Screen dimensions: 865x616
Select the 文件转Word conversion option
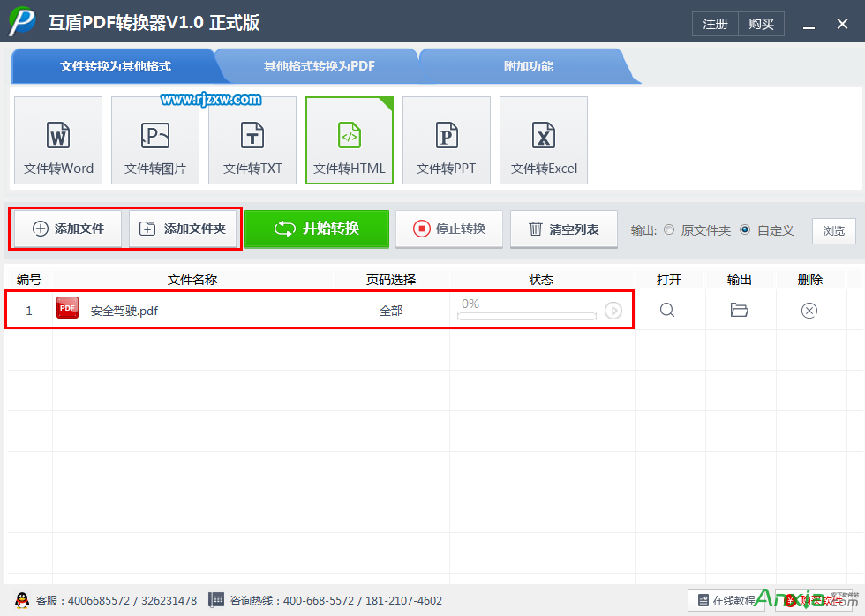(x=58, y=140)
